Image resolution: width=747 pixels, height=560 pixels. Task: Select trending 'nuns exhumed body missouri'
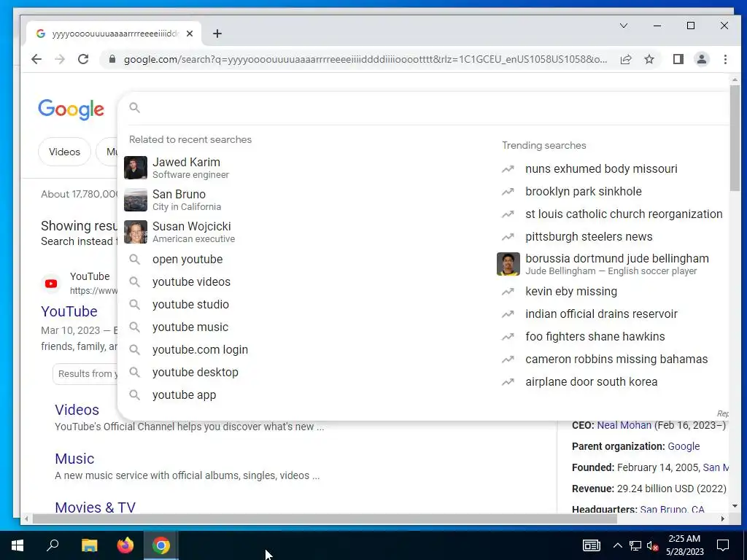(612, 169)
